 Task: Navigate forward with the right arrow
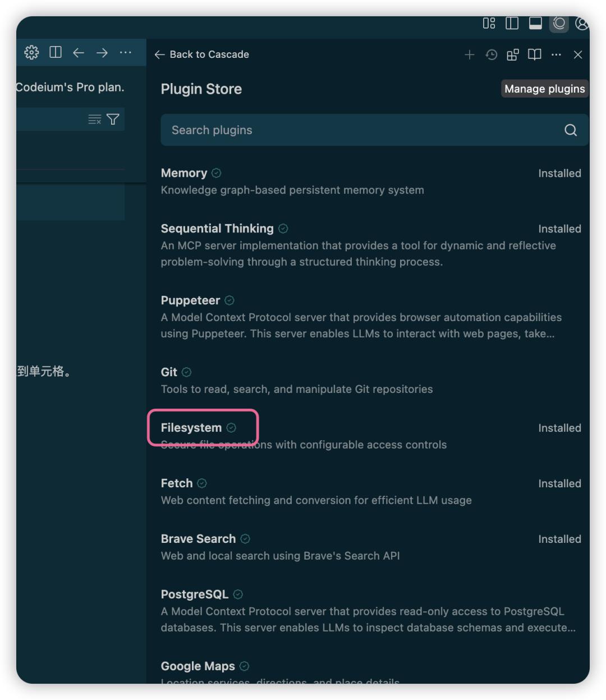(x=102, y=53)
